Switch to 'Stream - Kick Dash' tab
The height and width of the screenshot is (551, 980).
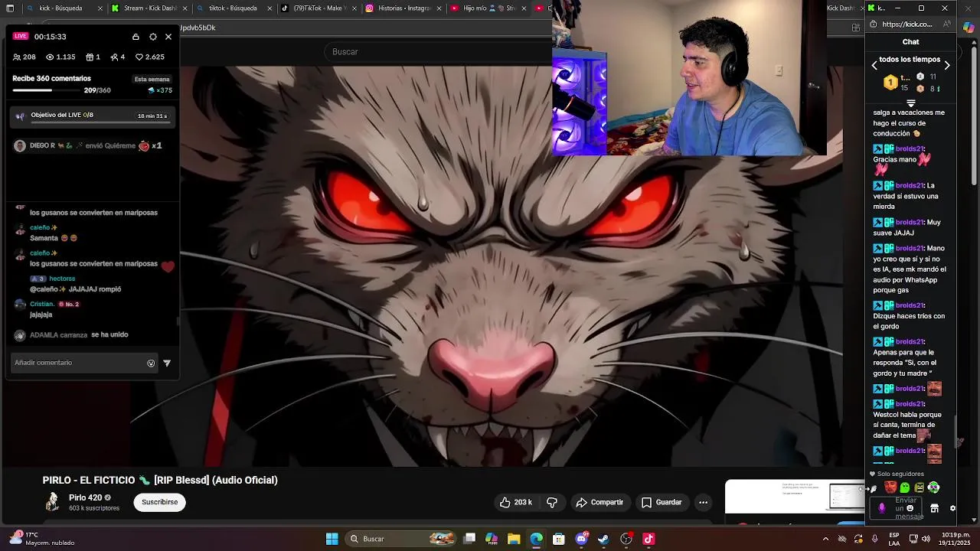[149, 8]
